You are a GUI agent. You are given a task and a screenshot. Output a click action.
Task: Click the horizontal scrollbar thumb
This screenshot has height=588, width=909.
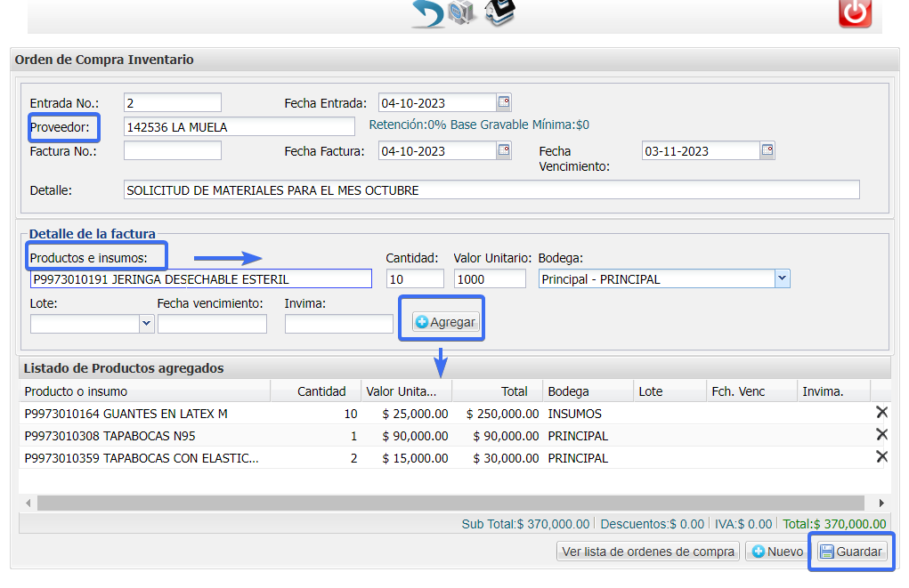pos(451,503)
